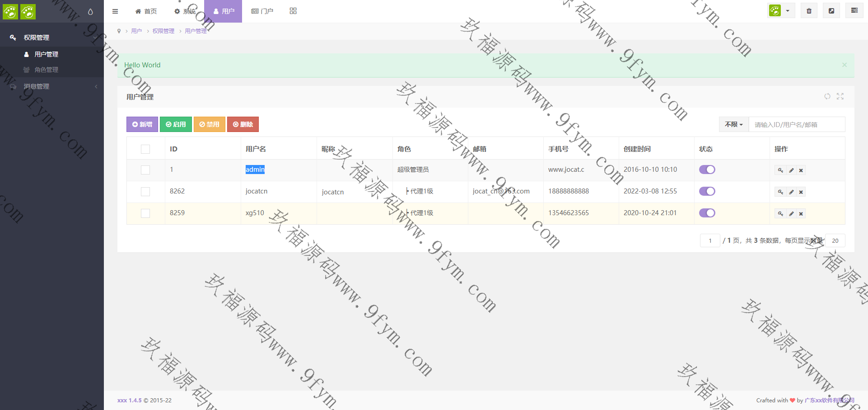Screen dimensions: 868x410
Task: Tick the select-all checkbox in header
Action: pos(145,149)
